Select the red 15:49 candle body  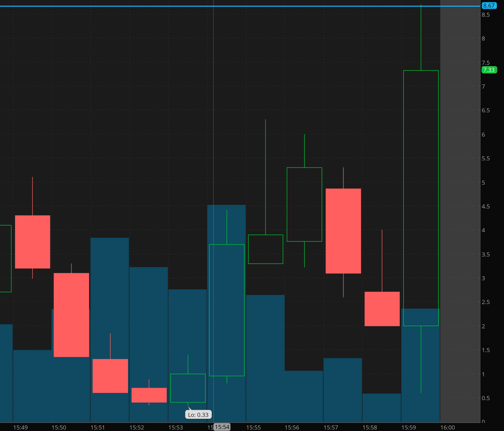pyautogui.click(x=33, y=242)
